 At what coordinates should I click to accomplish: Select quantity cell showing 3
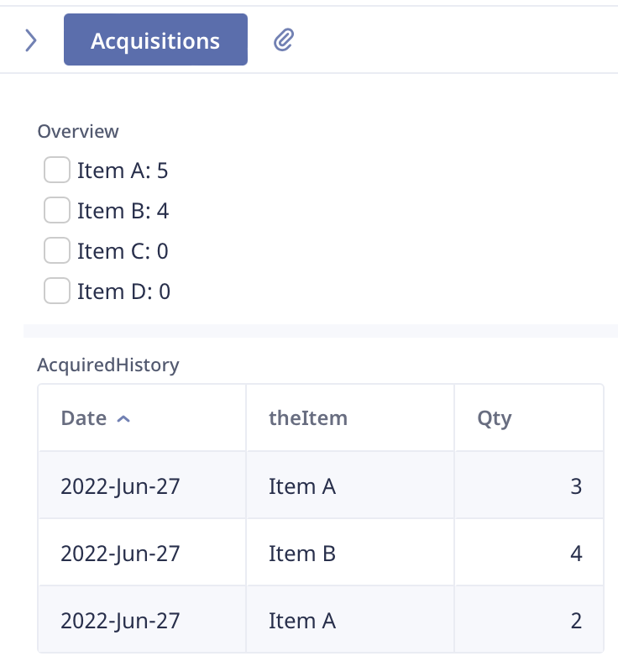529,486
